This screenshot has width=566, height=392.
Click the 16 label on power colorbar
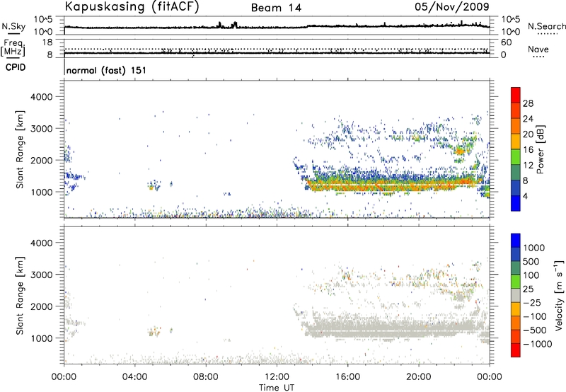(528, 150)
